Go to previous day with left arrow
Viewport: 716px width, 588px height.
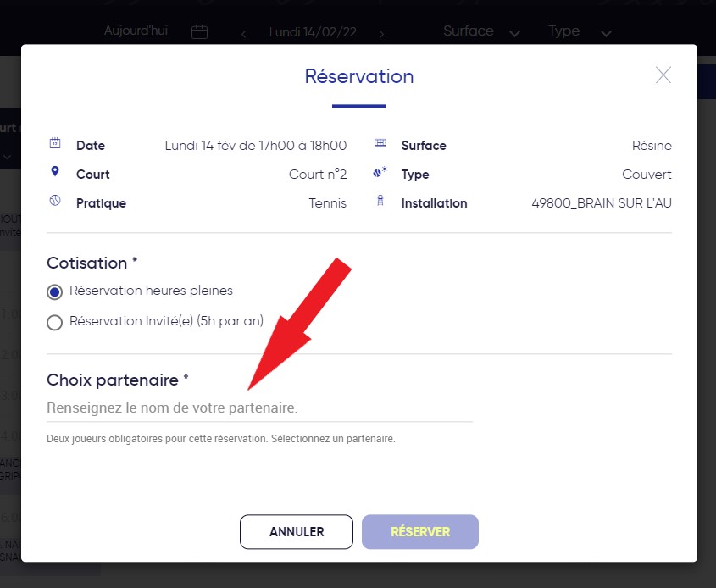(244, 34)
